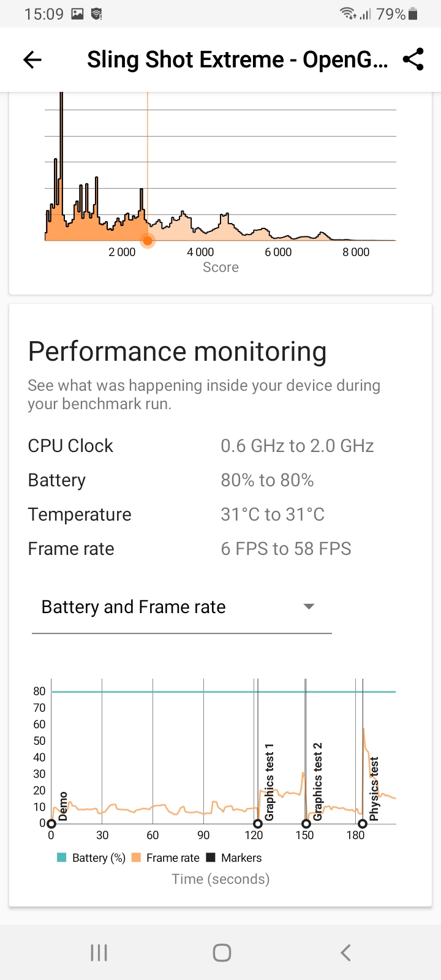Tap the Sling Shot Extreme title

click(237, 59)
